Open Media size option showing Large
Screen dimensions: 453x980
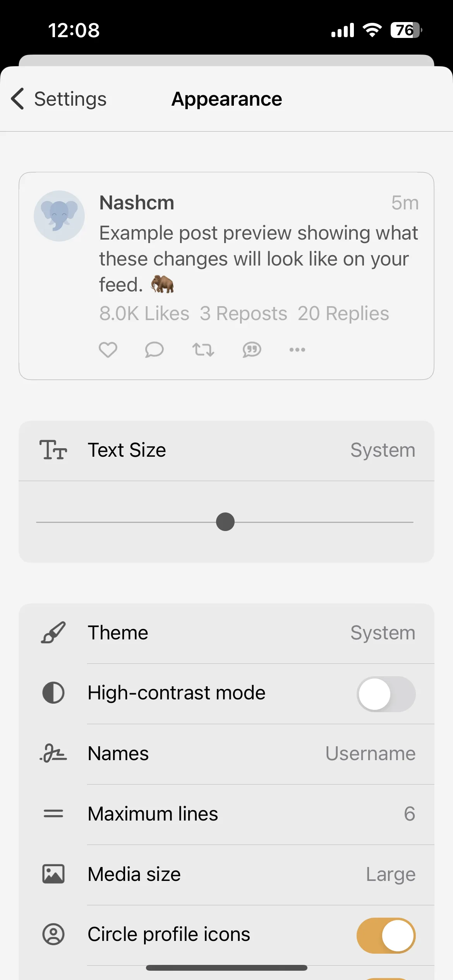tap(226, 875)
